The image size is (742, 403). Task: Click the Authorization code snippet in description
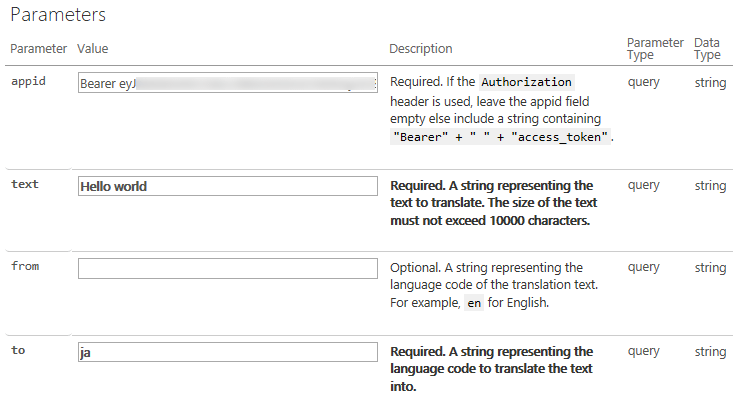pos(527,82)
